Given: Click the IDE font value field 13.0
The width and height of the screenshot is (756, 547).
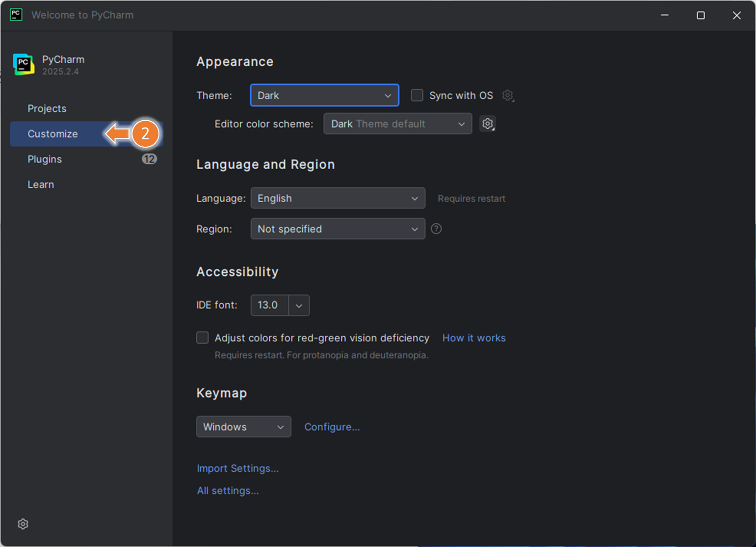Looking at the screenshot, I should [x=270, y=305].
